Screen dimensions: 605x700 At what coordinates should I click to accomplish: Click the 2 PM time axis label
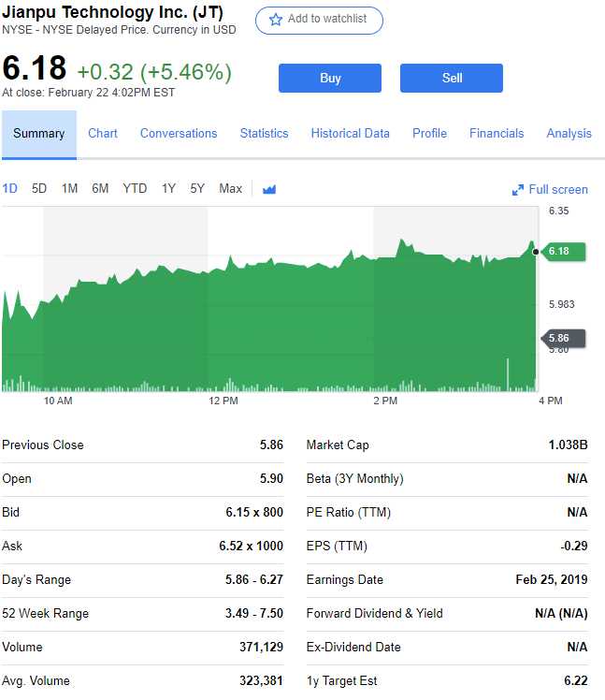pos(385,401)
